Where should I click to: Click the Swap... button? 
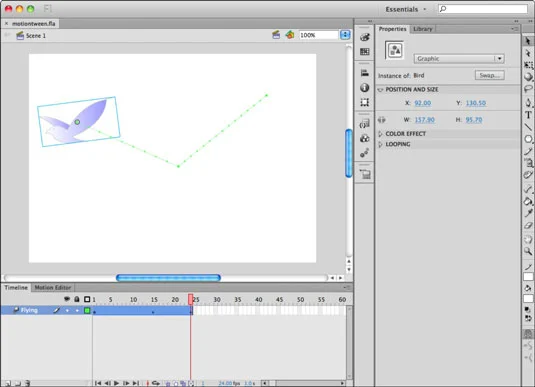[x=490, y=75]
